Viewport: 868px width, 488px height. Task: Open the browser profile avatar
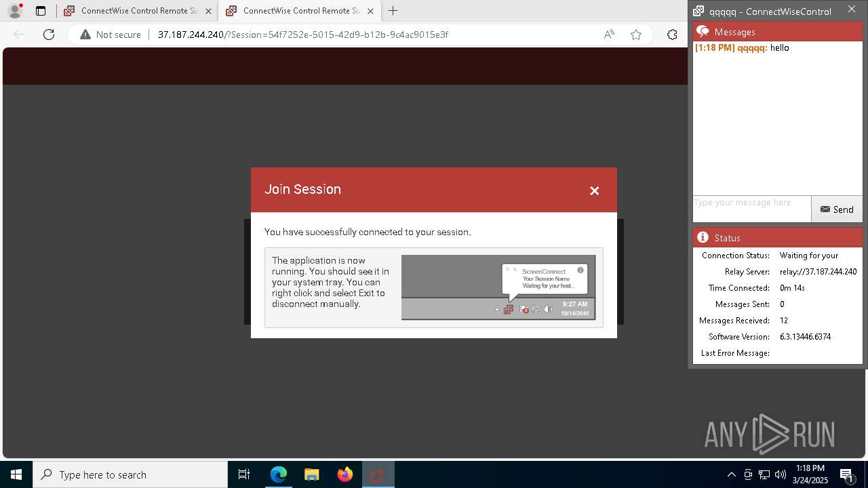point(14,11)
